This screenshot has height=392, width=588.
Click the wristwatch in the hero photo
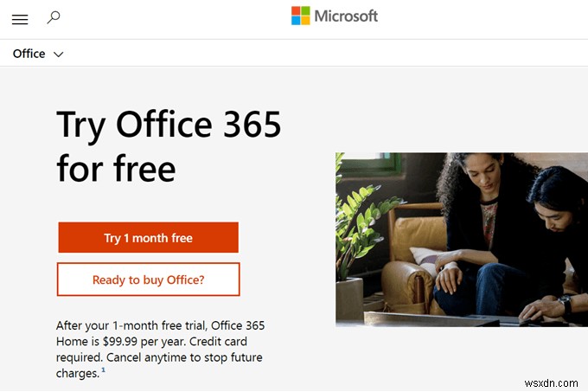click(565, 304)
